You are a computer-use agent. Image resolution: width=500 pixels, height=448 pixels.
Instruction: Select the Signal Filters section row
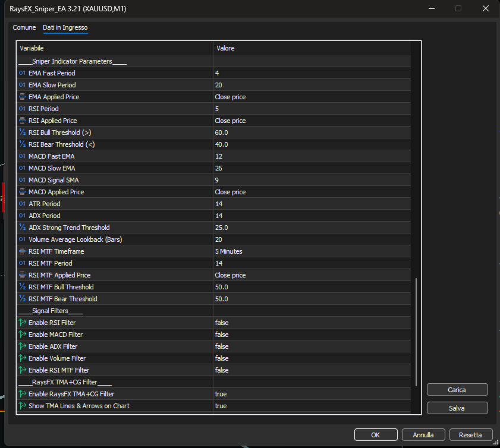click(x=213, y=311)
